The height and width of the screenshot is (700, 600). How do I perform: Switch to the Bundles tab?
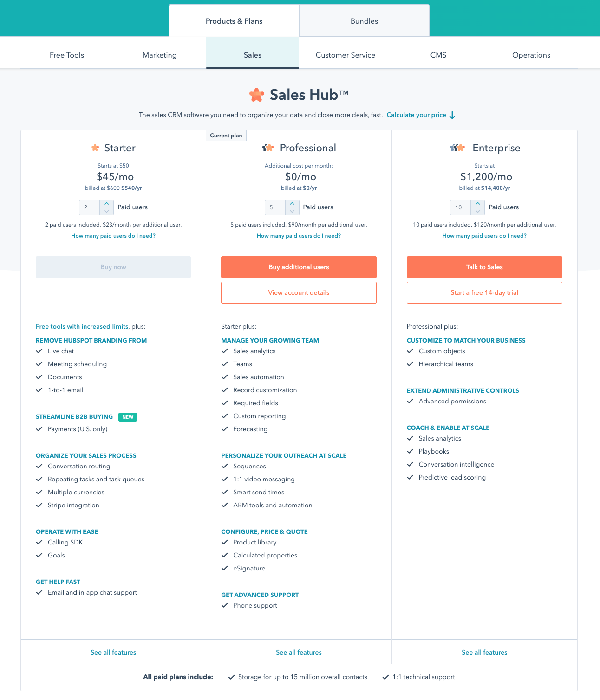point(364,21)
